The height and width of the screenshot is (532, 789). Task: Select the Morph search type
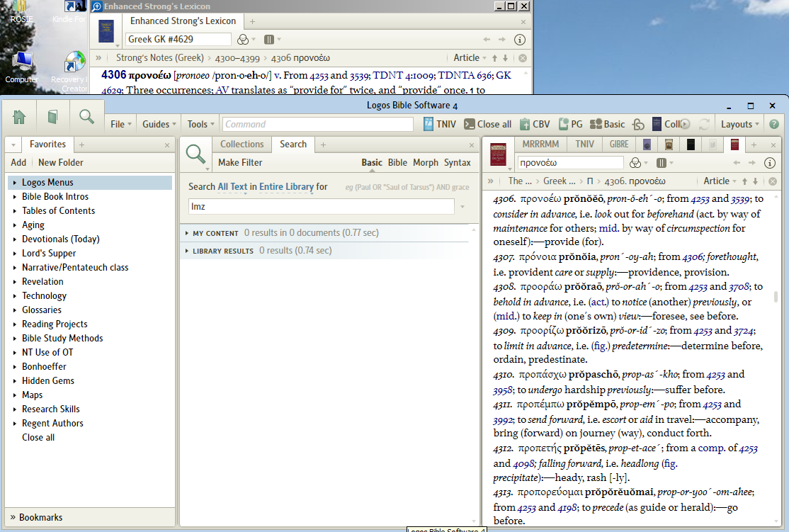pyautogui.click(x=425, y=162)
